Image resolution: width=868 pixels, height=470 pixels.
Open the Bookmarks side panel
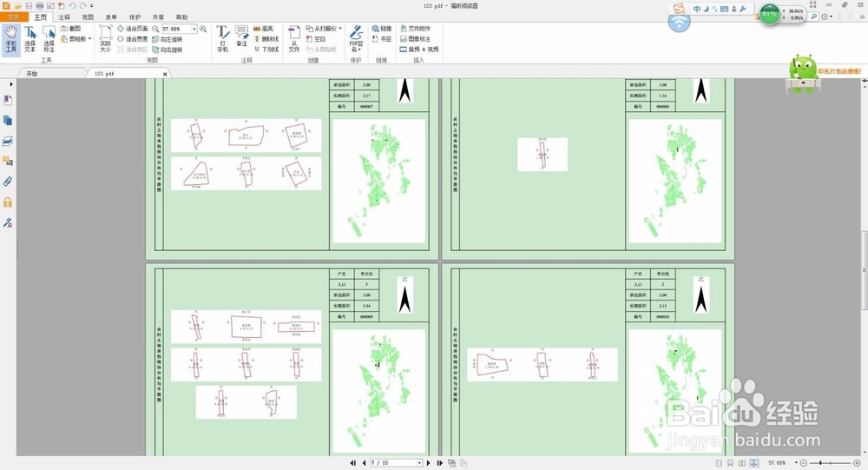[8, 100]
